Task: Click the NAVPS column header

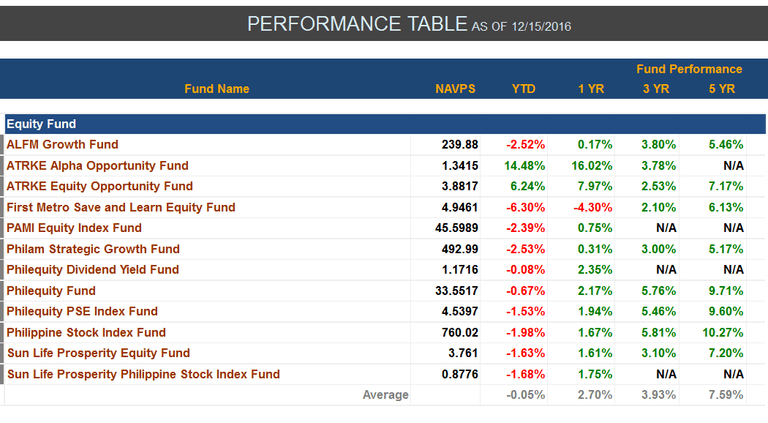Action: coord(456,89)
